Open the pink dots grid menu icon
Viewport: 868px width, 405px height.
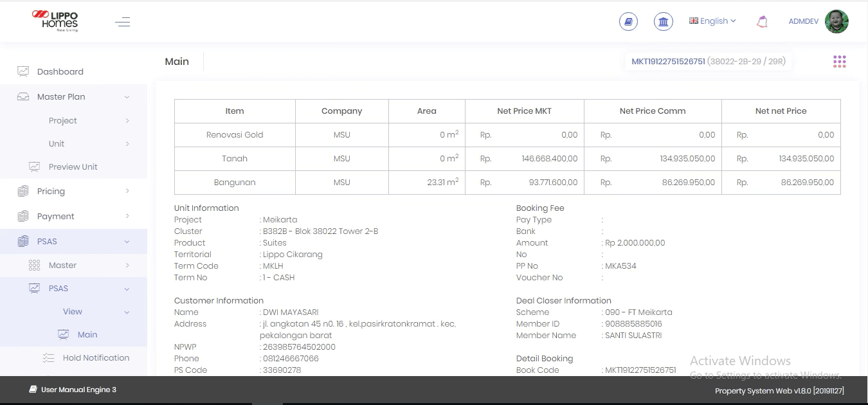tap(840, 61)
